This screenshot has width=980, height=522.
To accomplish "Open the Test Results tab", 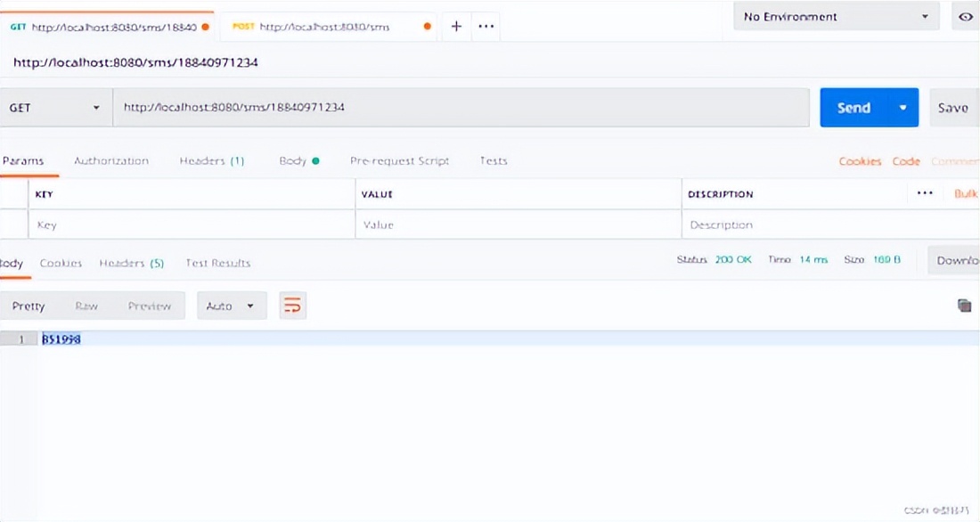I will point(217,263).
